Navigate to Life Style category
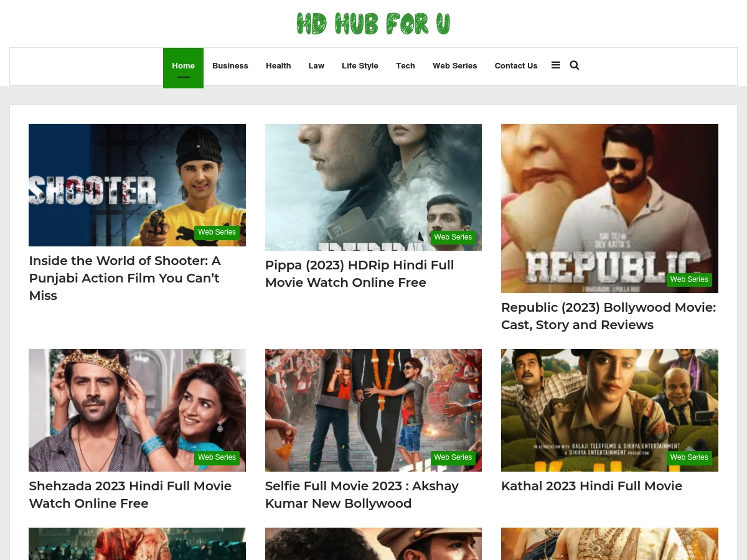747x560 pixels. [360, 66]
